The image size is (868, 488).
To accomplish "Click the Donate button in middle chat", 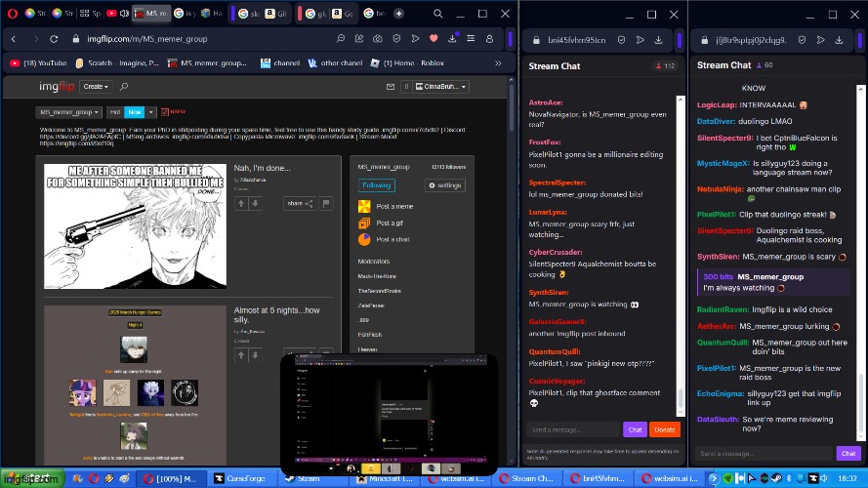I will [664, 429].
